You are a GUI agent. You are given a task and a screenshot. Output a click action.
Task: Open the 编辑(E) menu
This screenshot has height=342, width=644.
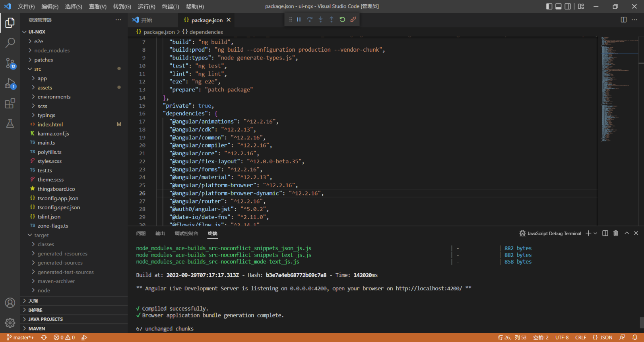[50, 6]
